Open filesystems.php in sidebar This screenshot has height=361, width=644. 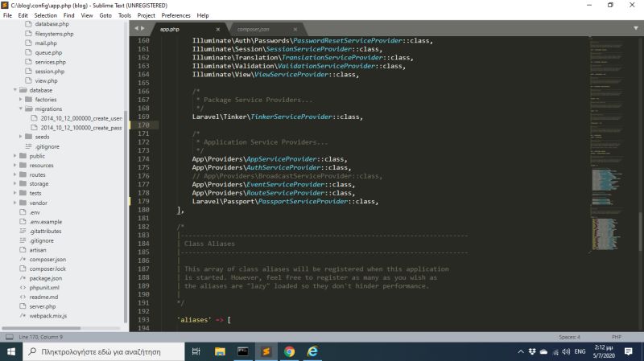click(54, 34)
